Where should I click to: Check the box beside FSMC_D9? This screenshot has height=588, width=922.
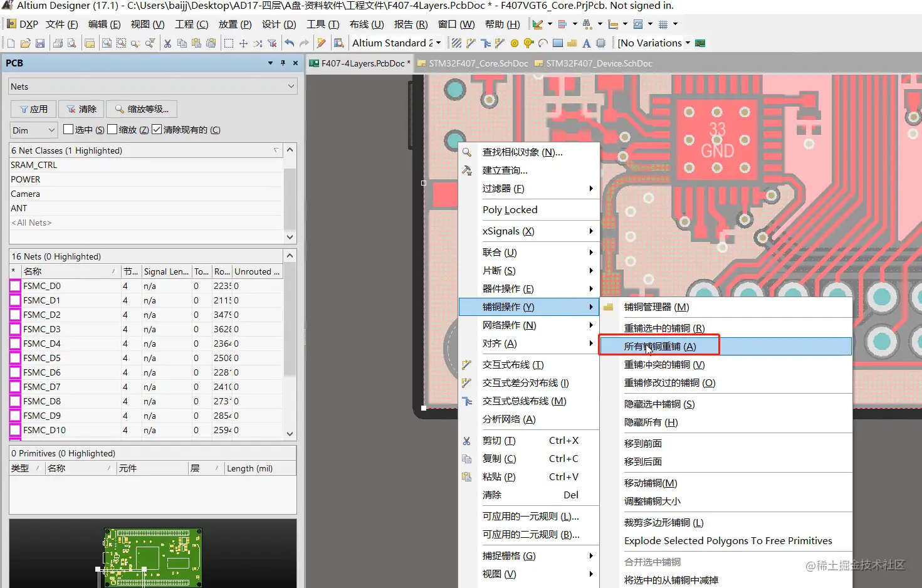pyautogui.click(x=15, y=416)
